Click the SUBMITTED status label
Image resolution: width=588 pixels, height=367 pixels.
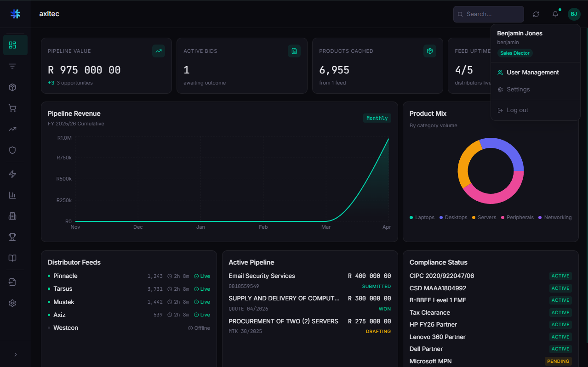(377, 287)
